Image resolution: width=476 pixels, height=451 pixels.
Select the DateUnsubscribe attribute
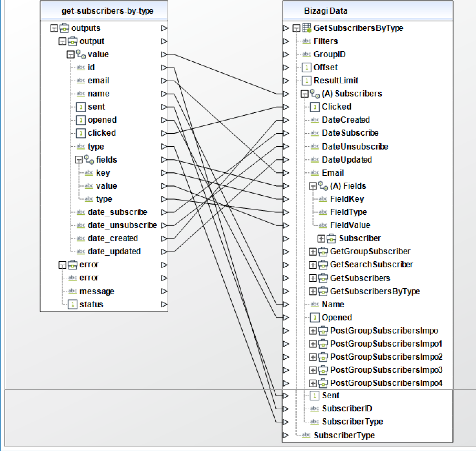click(355, 146)
